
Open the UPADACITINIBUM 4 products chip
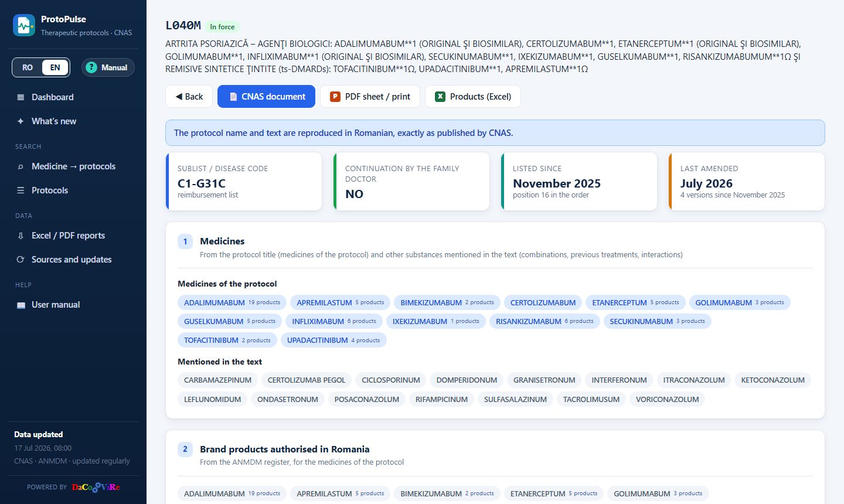[x=333, y=340]
